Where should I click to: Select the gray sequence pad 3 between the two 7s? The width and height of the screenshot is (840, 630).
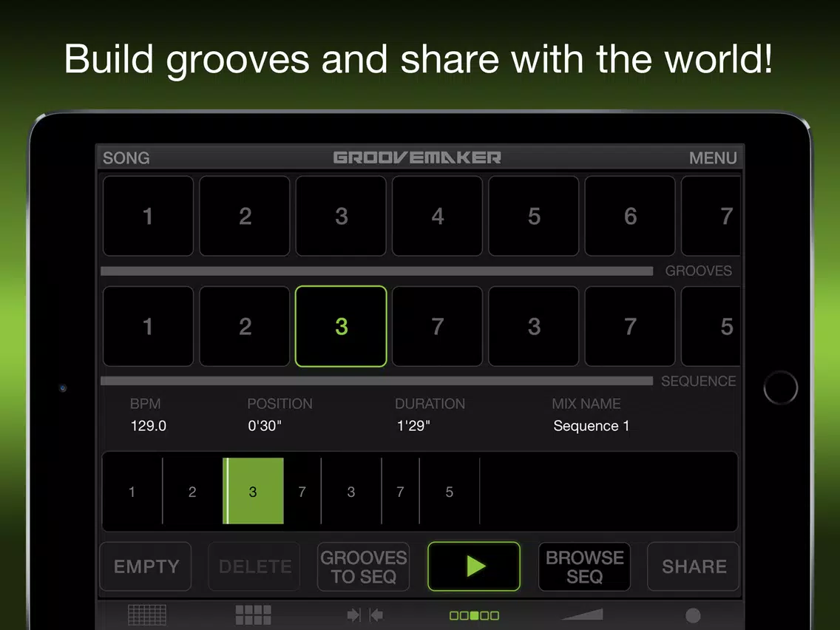(x=534, y=326)
